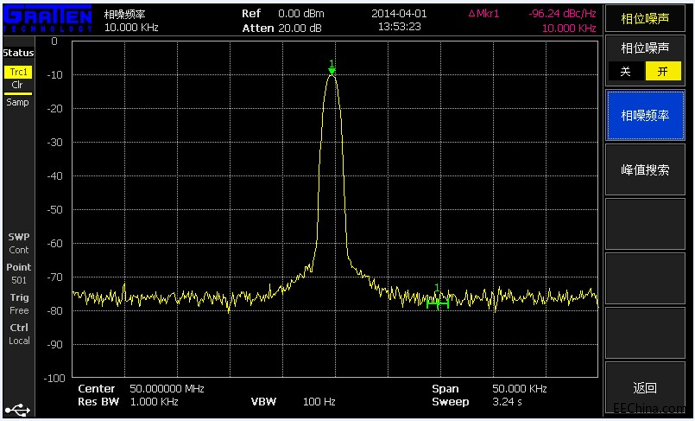The image size is (695, 421).
Task: Click the 2014-04-01 date display
Action: point(399,14)
